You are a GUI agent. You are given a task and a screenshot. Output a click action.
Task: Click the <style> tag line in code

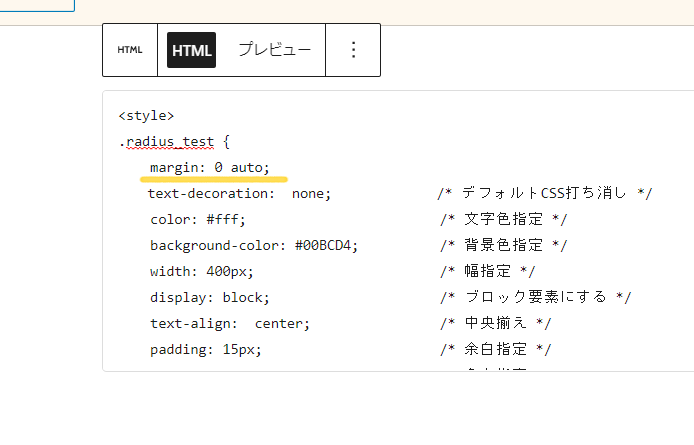click(x=146, y=115)
